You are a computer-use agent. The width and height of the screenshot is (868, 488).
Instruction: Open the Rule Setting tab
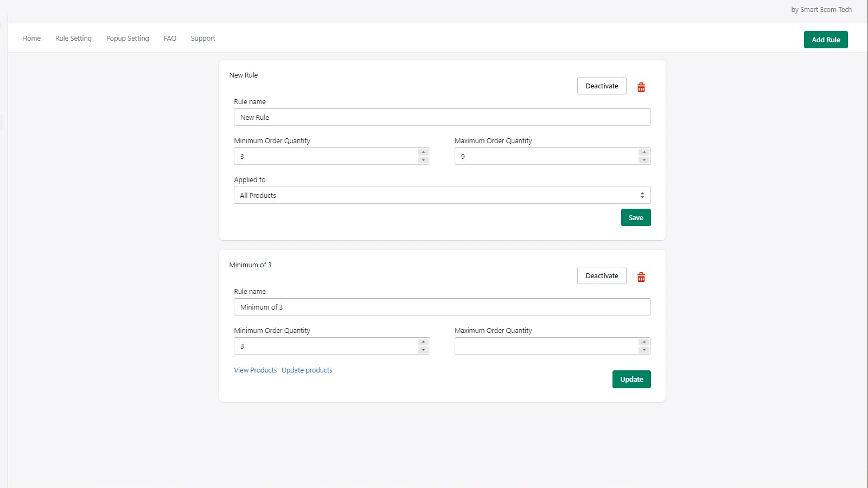(73, 38)
